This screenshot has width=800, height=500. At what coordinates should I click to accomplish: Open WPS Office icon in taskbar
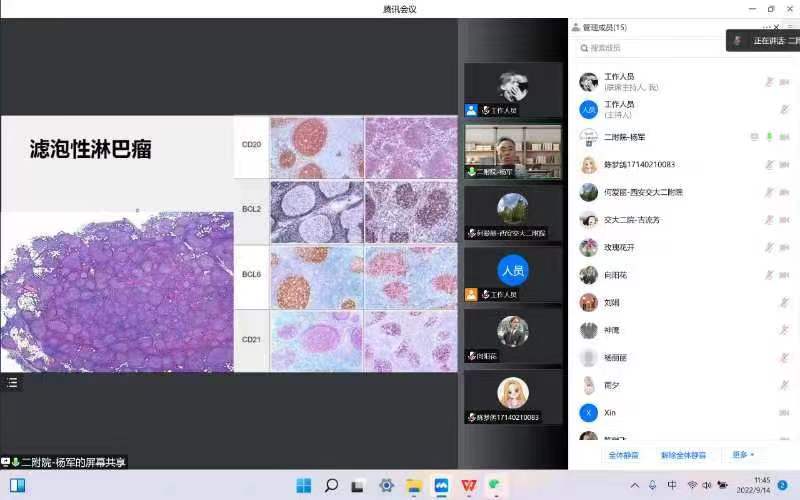click(x=468, y=486)
